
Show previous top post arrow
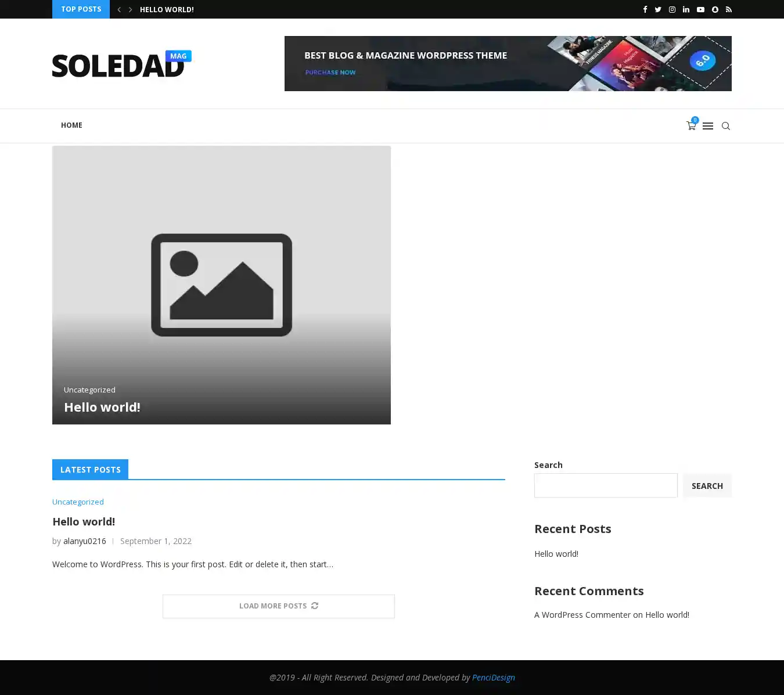coord(119,9)
